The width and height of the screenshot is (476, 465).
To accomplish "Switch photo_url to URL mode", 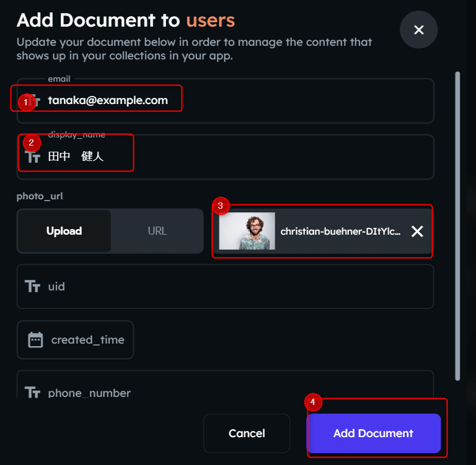I will pos(157,231).
